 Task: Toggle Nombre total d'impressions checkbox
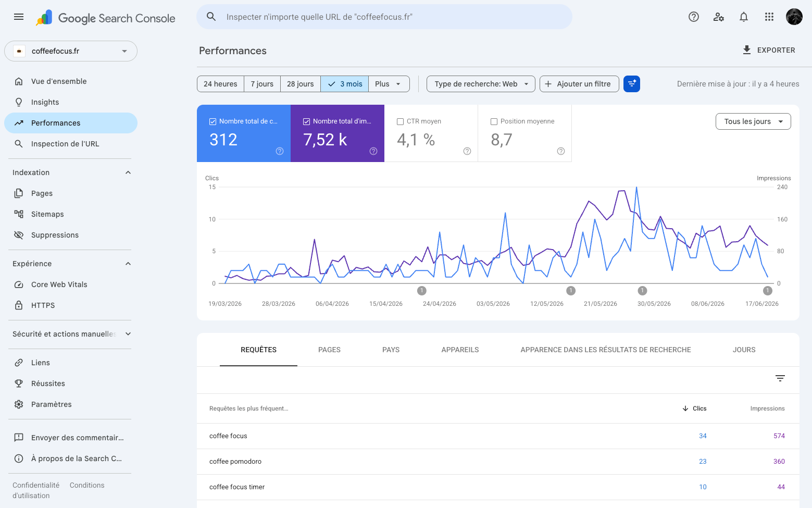306,121
